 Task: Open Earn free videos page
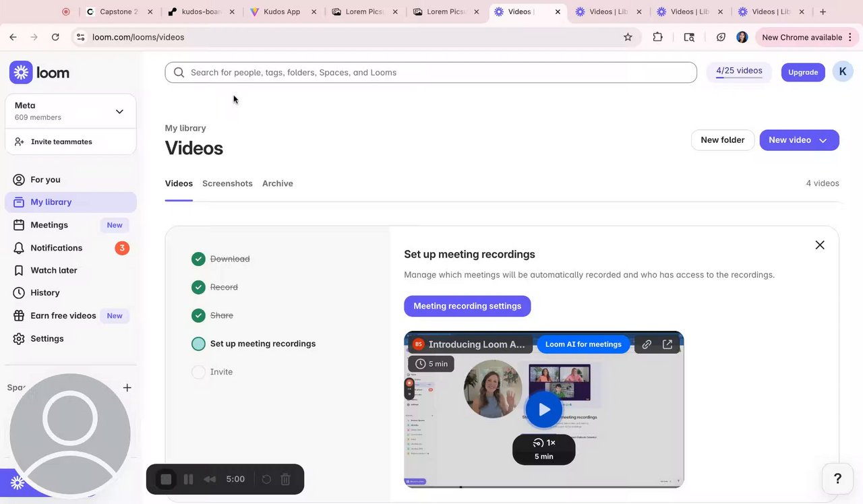pos(71,315)
